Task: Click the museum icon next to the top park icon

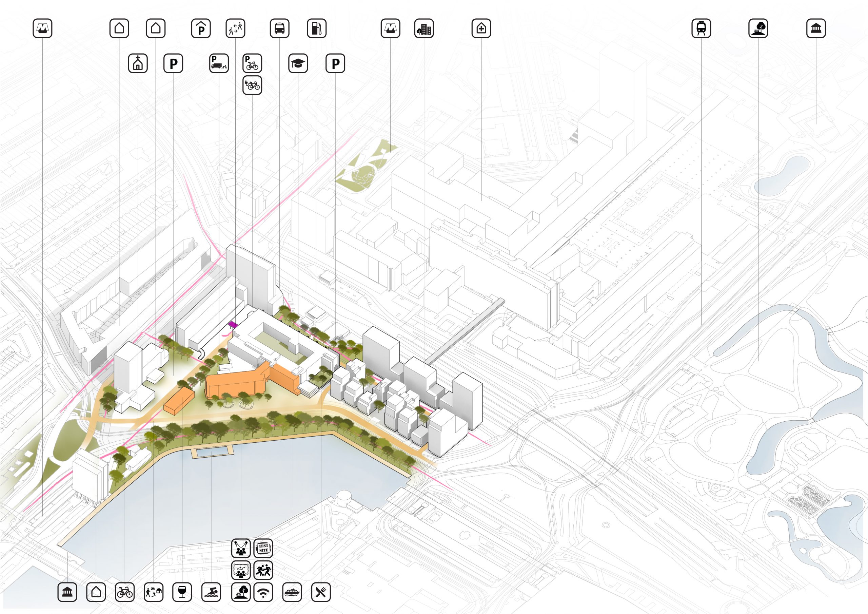Action: tap(816, 28)
